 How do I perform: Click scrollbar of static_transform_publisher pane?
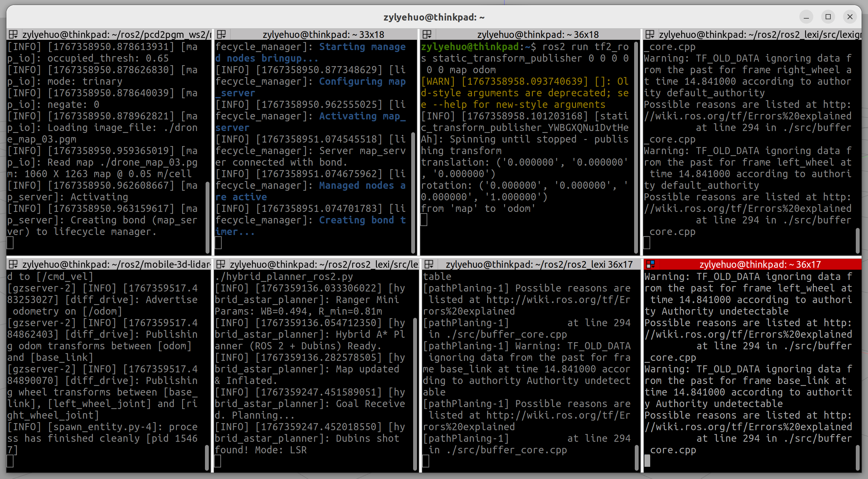[636, 148]
